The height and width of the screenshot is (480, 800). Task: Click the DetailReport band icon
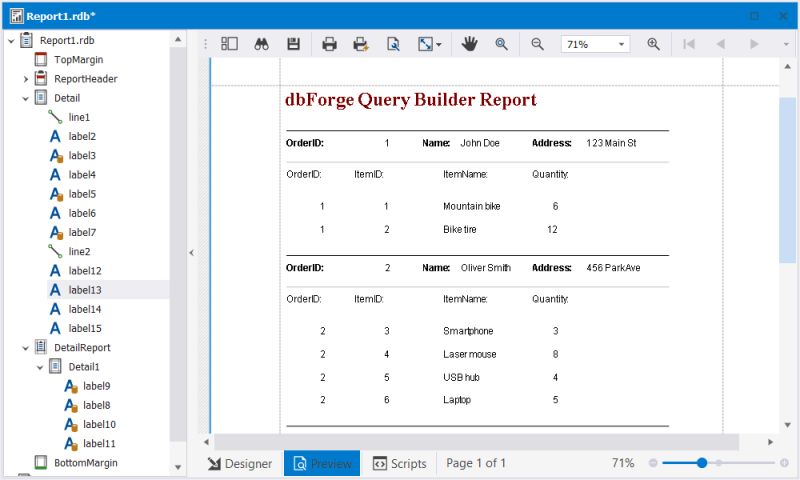tap(41, 347)
